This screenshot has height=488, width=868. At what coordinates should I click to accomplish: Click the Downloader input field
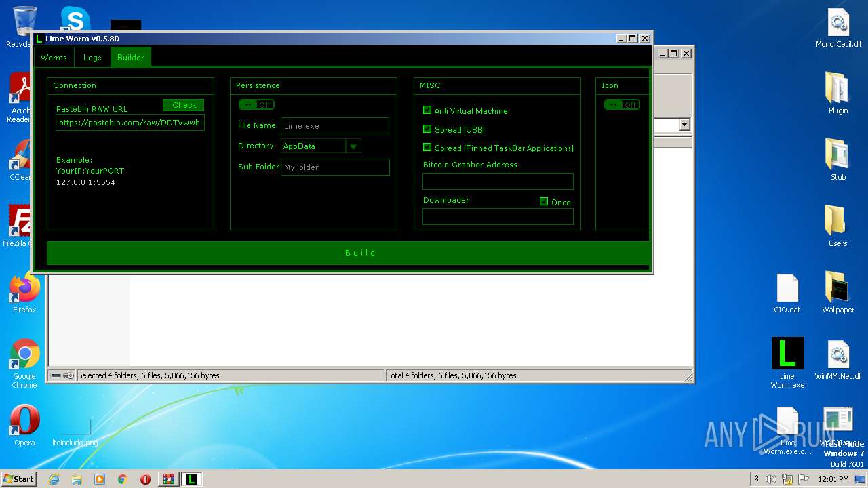coord(498,216)
